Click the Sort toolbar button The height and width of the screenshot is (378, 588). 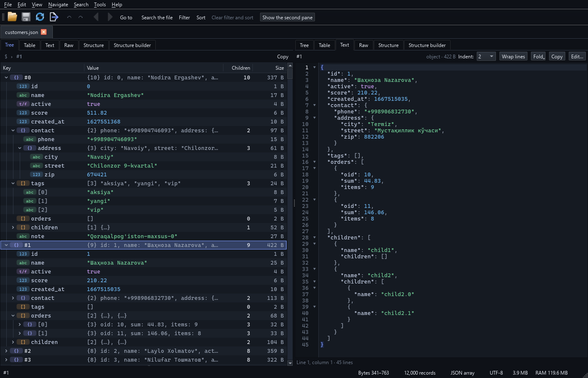[x=201, y=17]
